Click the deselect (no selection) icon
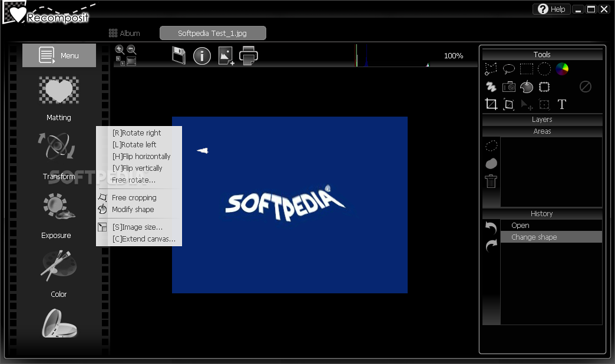This screenshot has height=364, width=615. pos(585,87)
